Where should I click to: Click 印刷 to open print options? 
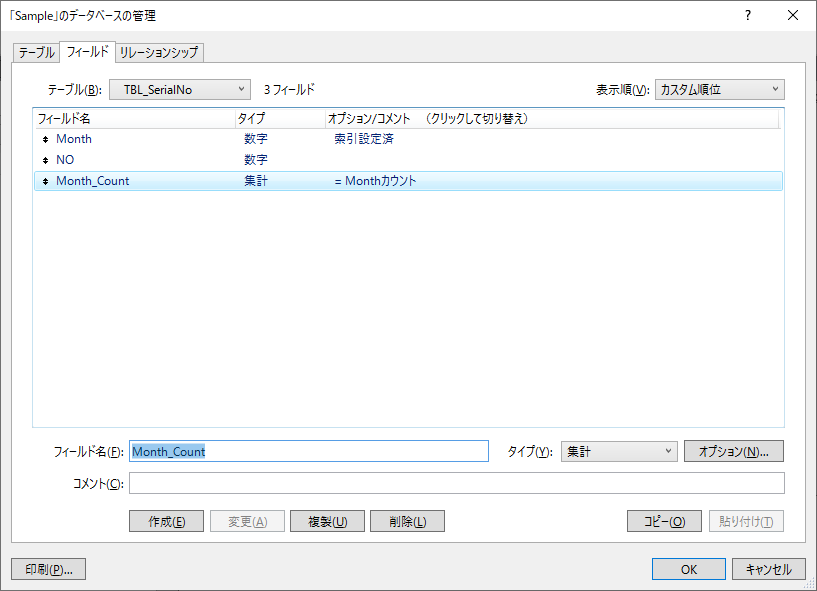47,568
